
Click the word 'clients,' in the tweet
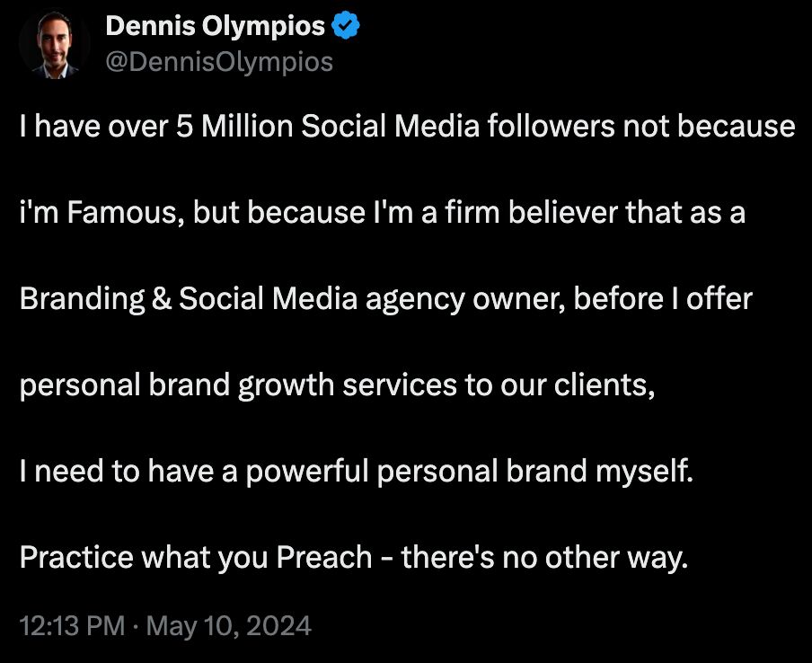[605, 385]
